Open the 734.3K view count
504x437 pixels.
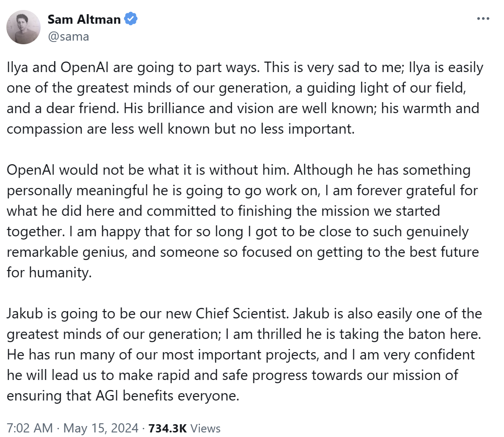pos(167,428)
